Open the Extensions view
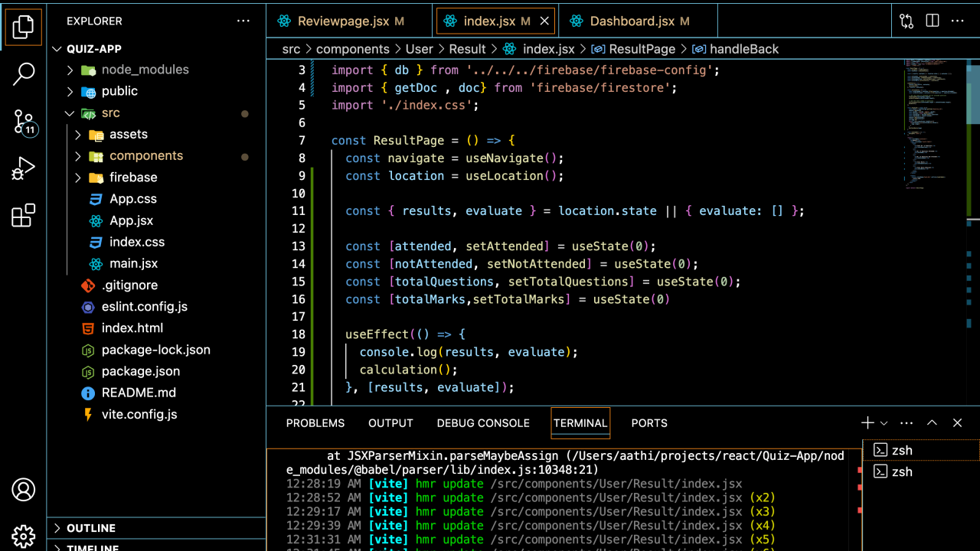980x551 pixels. pos(23,216)
